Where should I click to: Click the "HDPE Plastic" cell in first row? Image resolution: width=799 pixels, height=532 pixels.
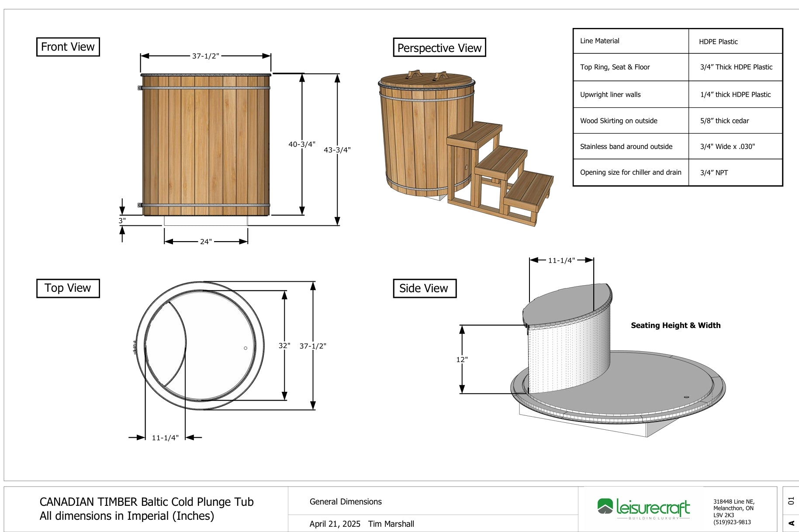tap(735, 41)
